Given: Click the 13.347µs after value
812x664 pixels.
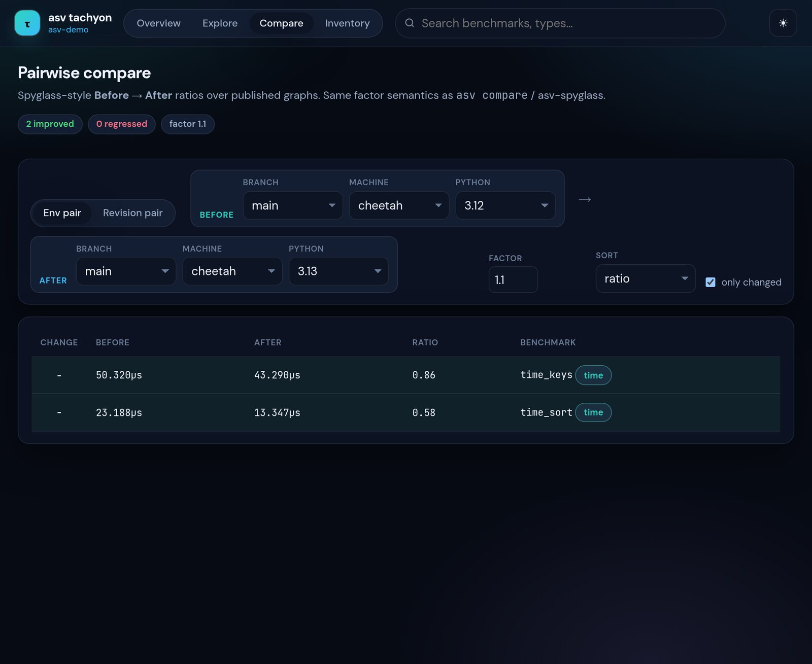Looking at the screenshot, I should point(277,413).
